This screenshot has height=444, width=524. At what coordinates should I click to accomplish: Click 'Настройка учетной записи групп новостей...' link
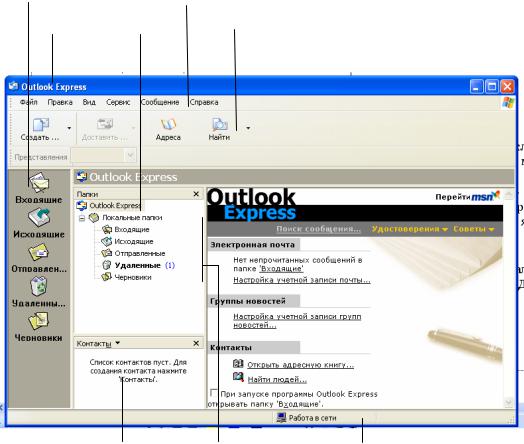(x=297, y=320)
